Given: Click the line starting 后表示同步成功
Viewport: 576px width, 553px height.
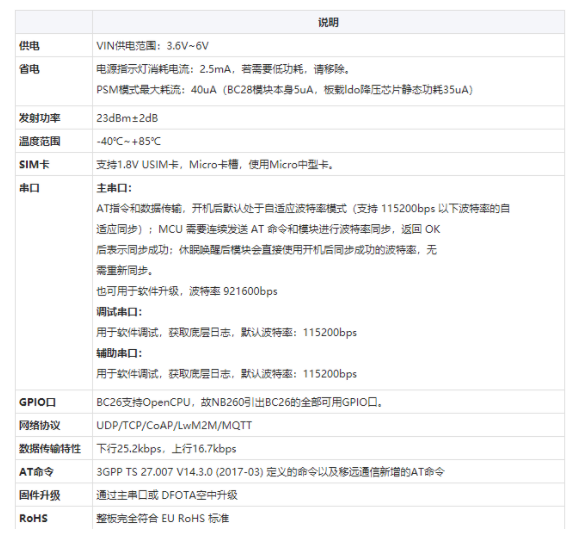Looking at the screenshot, I should [x=266, y=250].
